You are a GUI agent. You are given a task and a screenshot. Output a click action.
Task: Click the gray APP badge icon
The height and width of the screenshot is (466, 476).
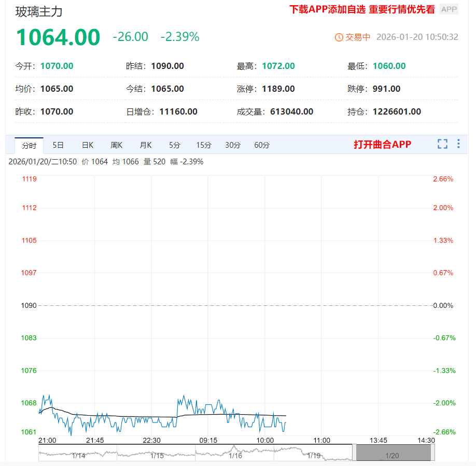[449, 9]
